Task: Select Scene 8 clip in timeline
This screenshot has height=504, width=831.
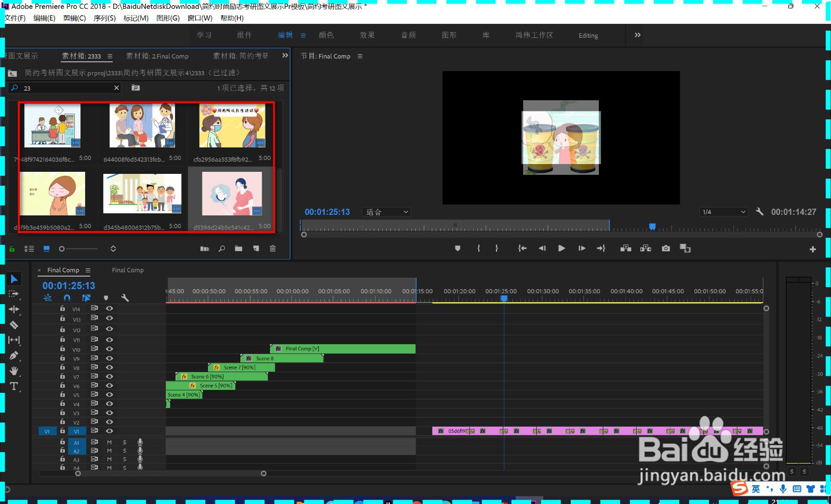Action: point(282,358)
